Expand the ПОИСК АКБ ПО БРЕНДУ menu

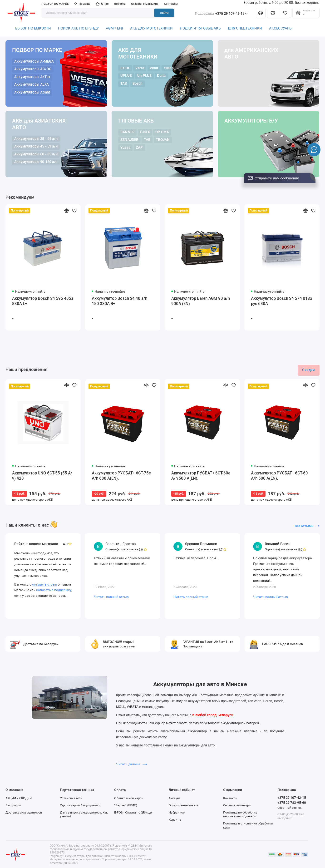(79, 28)
